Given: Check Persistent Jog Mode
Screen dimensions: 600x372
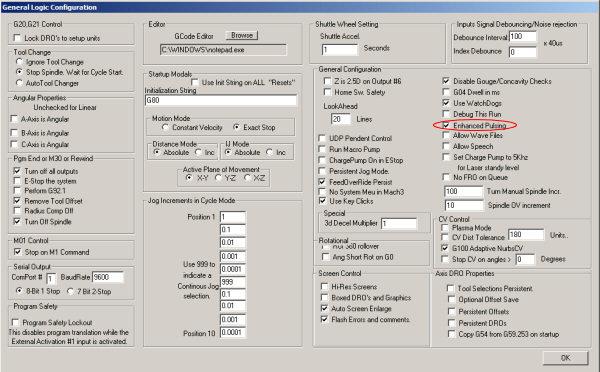Looking at the screenshot, I should pyautogui.click(x=322, y=171).
